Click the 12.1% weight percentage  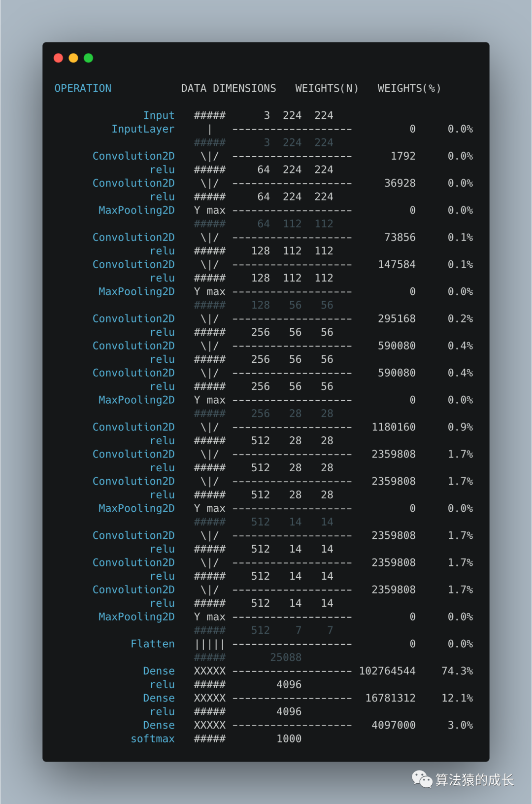[457, 698]
